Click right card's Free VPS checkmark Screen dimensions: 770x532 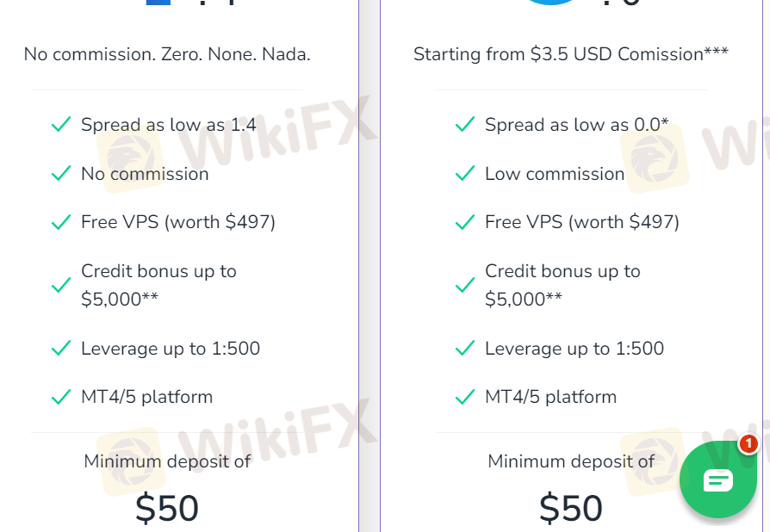pyautogui.click(x=464, y=222)
